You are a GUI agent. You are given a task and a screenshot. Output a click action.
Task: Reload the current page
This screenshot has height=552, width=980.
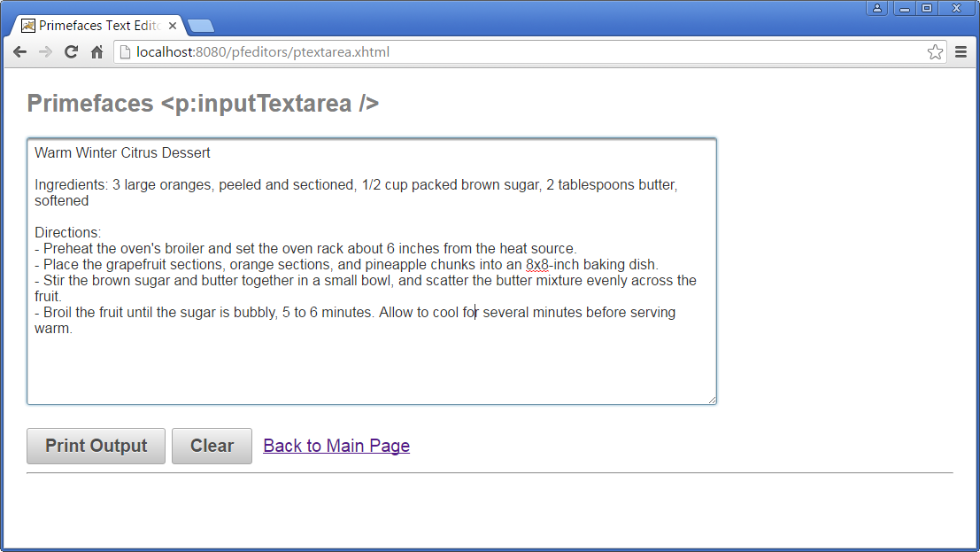click(71, 52)
